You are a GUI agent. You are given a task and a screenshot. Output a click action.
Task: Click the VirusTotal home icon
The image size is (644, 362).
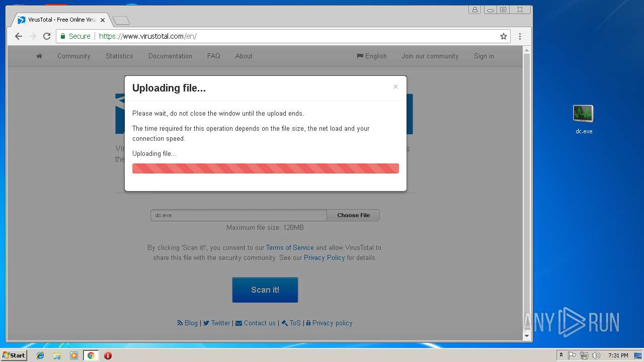click(x=39, y=56)
